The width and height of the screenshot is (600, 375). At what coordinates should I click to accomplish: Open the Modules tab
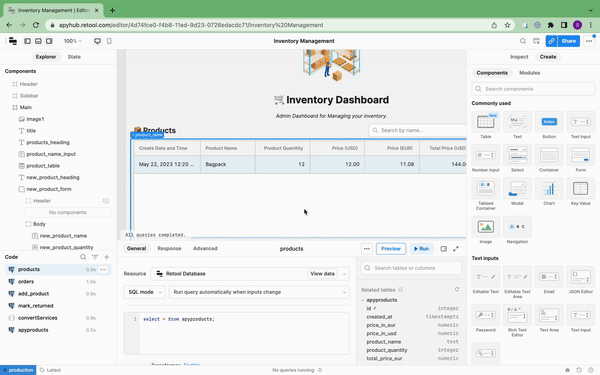point(530,73)
